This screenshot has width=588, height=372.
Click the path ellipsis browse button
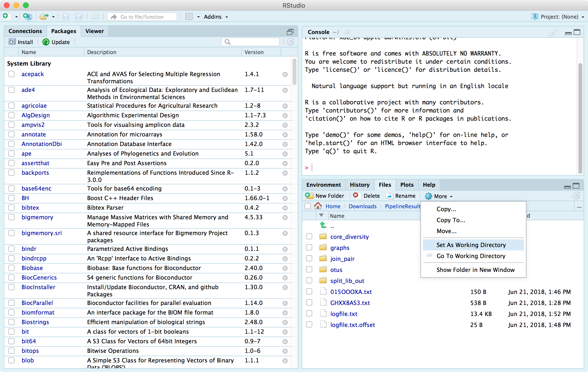579,207
